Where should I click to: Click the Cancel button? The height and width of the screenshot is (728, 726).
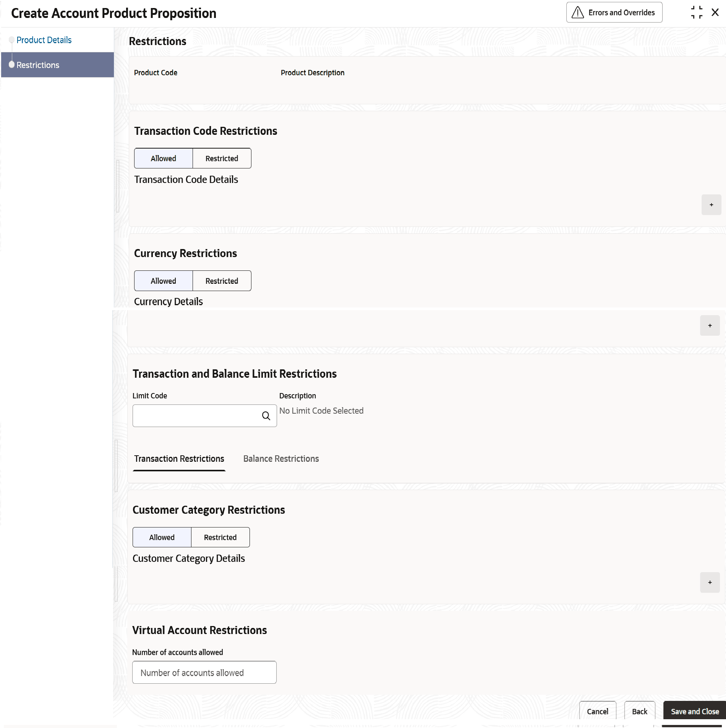598,711
